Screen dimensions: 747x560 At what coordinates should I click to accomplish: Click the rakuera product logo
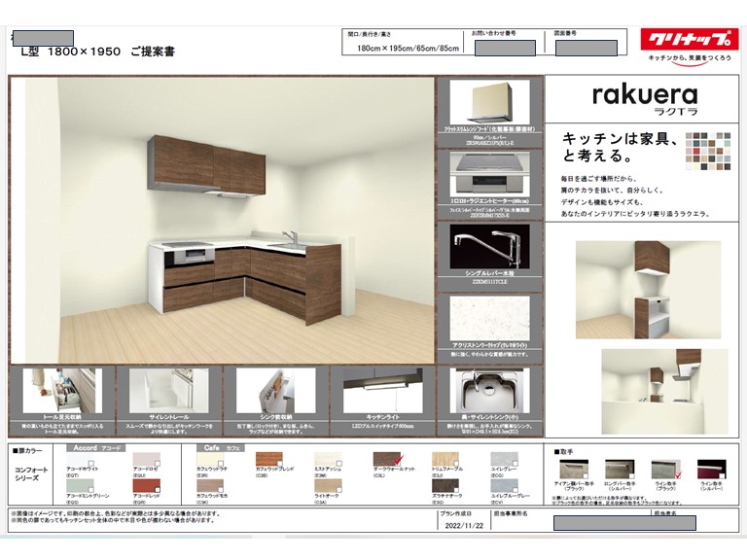(645, 99)
